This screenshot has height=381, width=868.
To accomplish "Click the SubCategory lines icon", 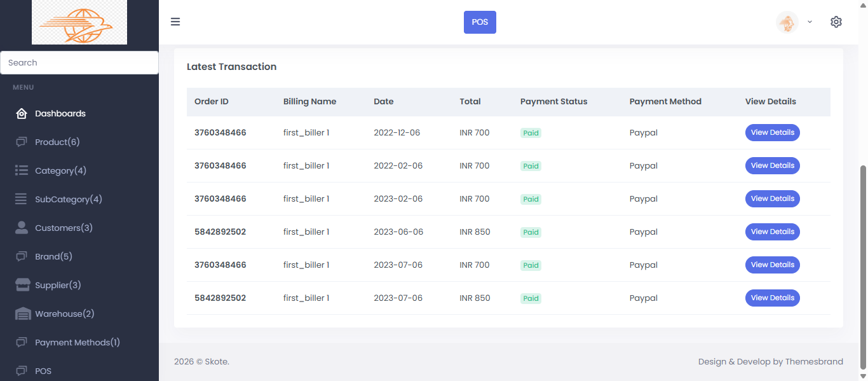I will point(22,199).
